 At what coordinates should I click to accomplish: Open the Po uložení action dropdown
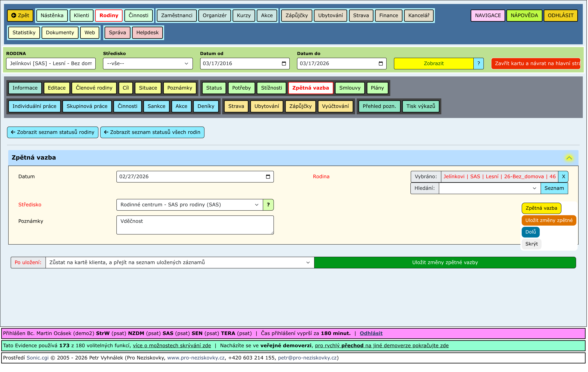click(x=180, y=263)
